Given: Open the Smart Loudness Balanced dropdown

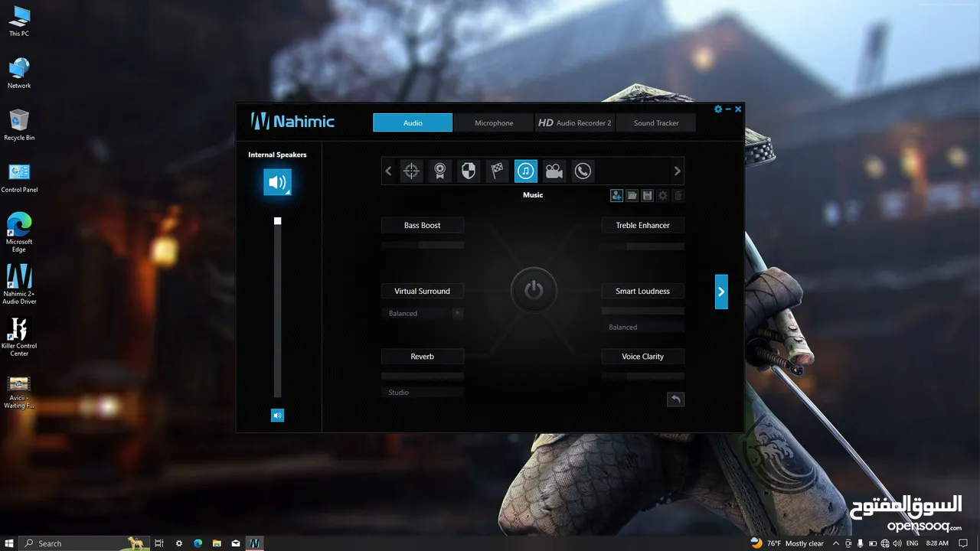Looking at the screenshot, I should pyautogui.click(x=643, y=327).
